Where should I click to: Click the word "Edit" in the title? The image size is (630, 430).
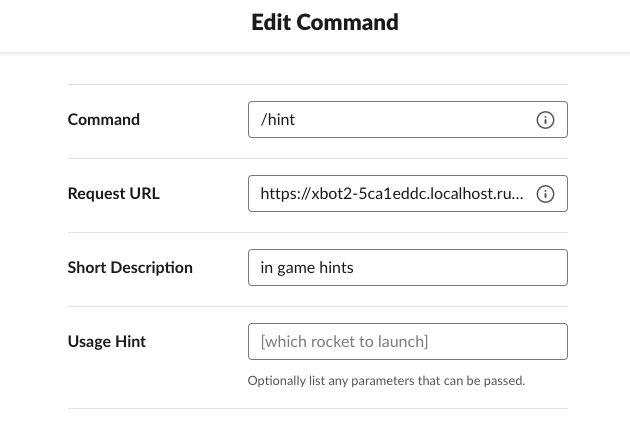click(x=271, y=22)
